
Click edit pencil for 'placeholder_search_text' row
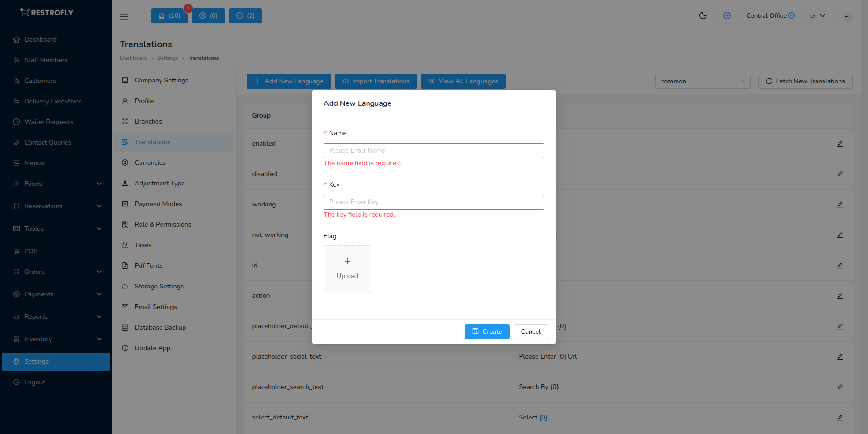(840, 387)
